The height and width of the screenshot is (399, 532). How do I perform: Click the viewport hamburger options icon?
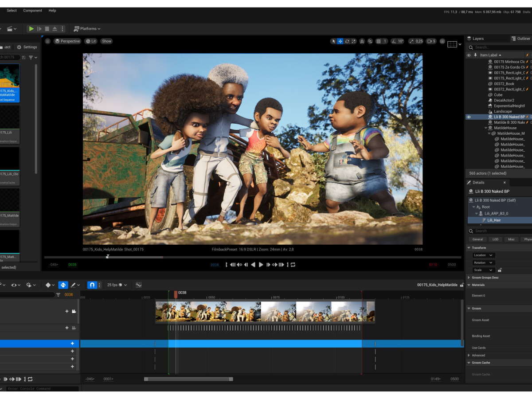pos(48,41)
